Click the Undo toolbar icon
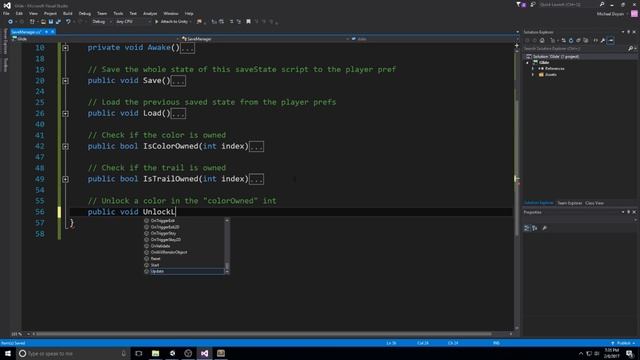The height and width of the screenshot is (360, 640). click(68, 22)
